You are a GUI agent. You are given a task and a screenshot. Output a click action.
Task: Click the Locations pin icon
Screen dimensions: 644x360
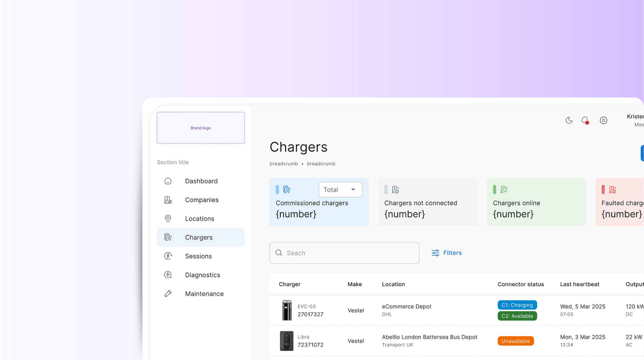[168, 219]
